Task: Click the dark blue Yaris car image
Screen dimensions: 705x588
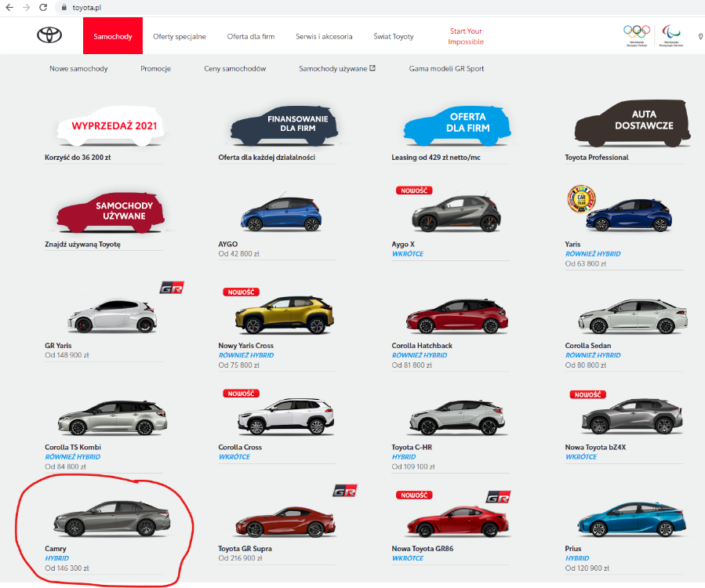Action: [629, 215]
